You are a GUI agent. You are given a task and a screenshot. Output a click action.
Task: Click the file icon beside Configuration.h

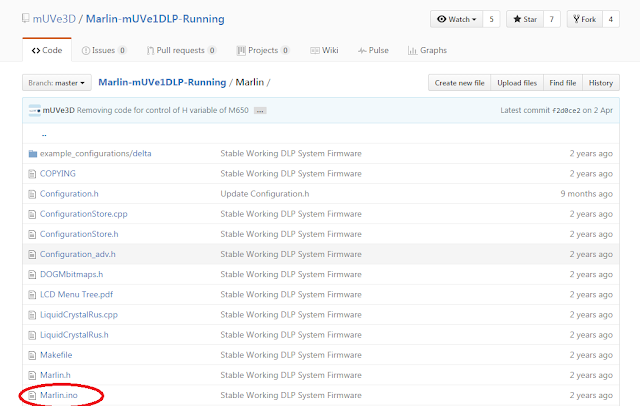(32, 194)
